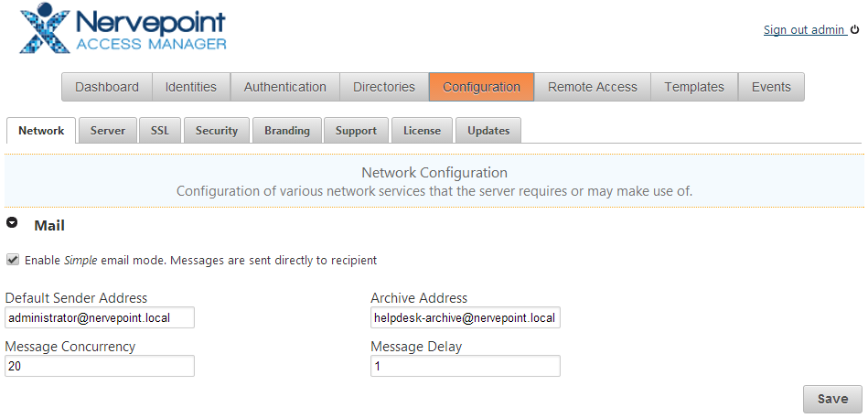View the Events page
The height and width of the screenshot is (418, 868).
tap(771, 87)
